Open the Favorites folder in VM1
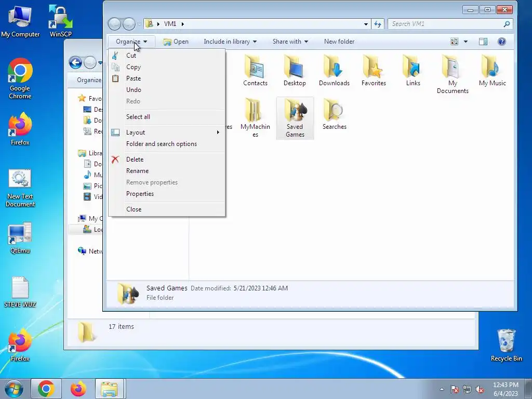Screen dimensions: 532x399 tap(374, 71)
